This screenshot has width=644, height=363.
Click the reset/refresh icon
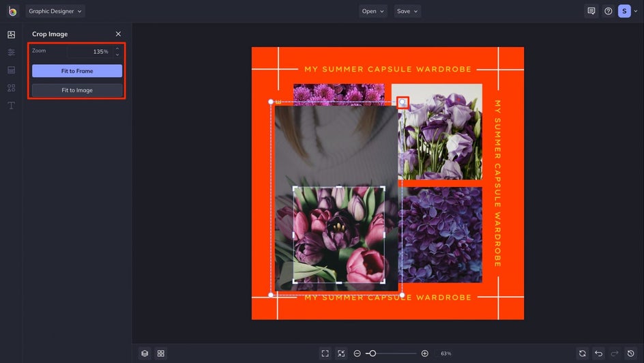coord(582,353)
